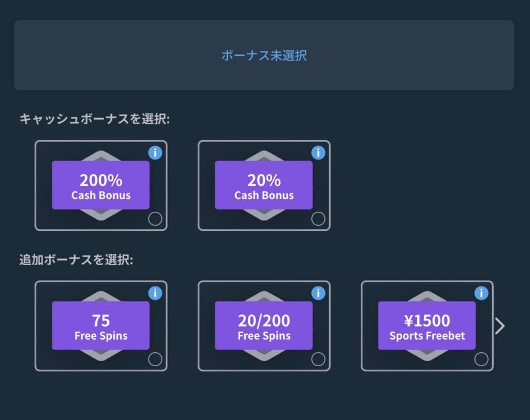Choose the 75 Free Spins radio circle

(155, 359)
